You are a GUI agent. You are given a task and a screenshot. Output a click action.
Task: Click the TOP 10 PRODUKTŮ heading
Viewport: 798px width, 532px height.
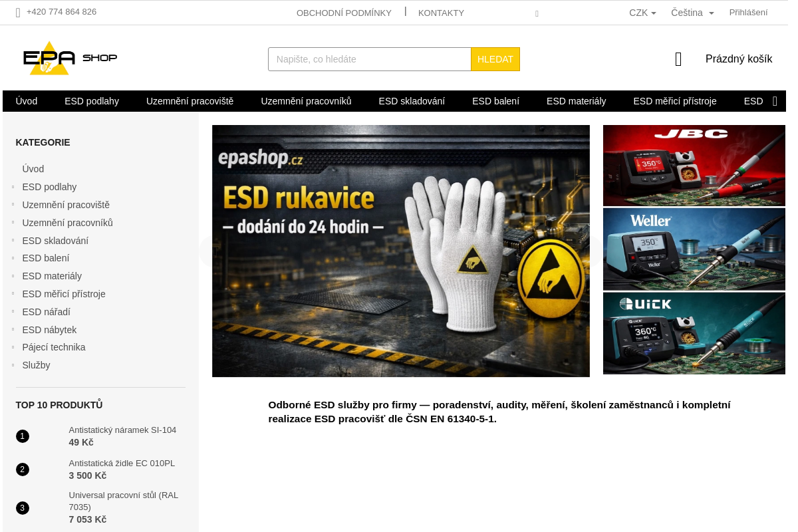click(x=59, y=405)
